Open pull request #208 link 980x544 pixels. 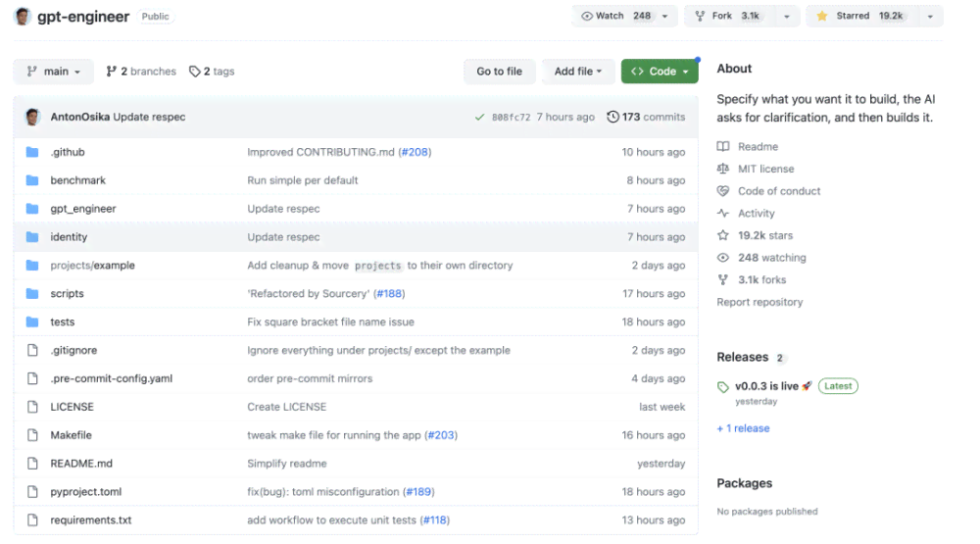click(x=415, y=152)
